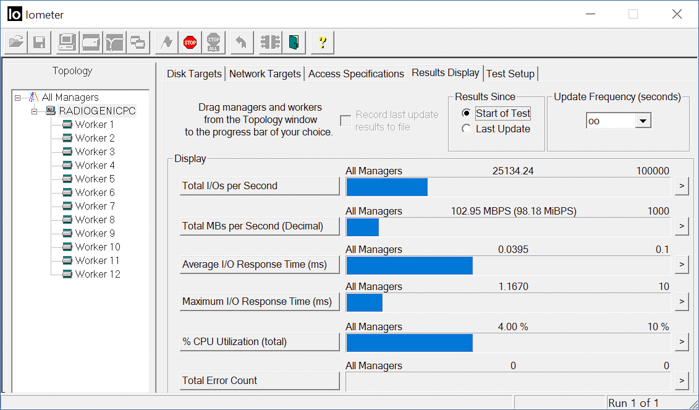
Task: Start new disk worker icon
Action: click(91, 43)
